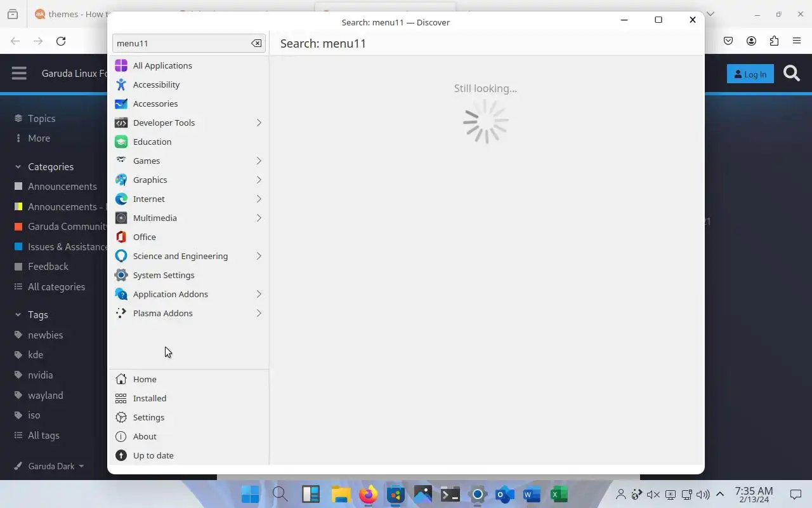Viewport: 812px width, 508px height.
Task: Log In to Garuda forum
Action: [x=750, y=74]
